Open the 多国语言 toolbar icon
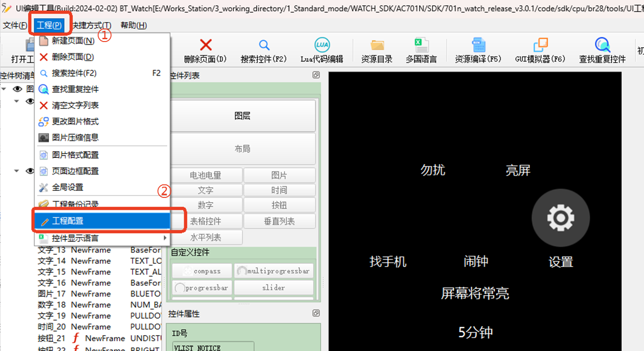The height and width of the screenshot is (351, 644). [421, 45]
